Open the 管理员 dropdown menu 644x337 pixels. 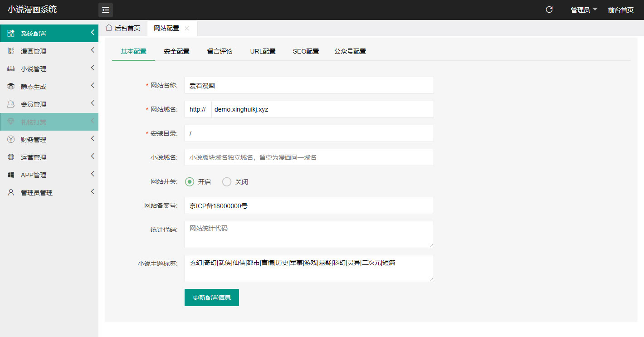[584, 10]
